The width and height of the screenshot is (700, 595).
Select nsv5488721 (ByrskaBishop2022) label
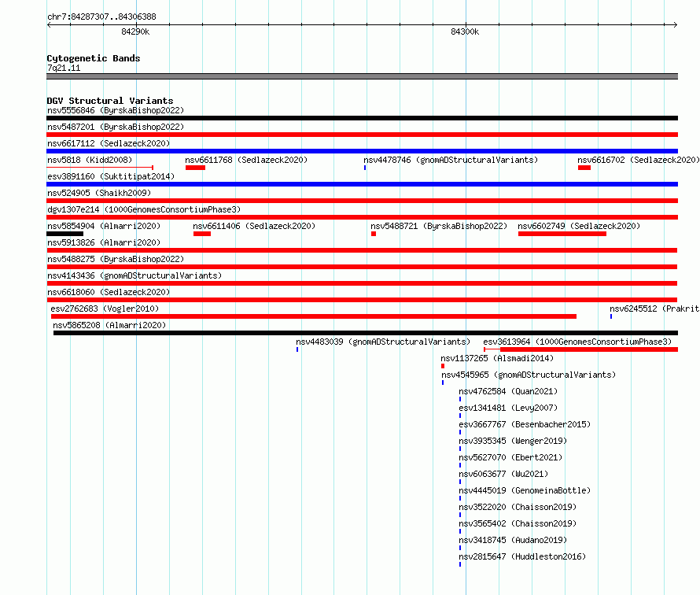pos(439,226)
